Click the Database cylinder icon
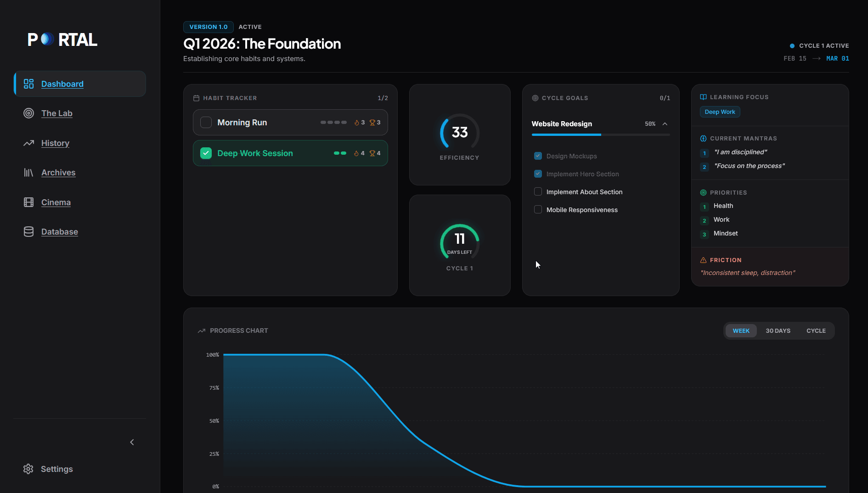 (28, 232)
